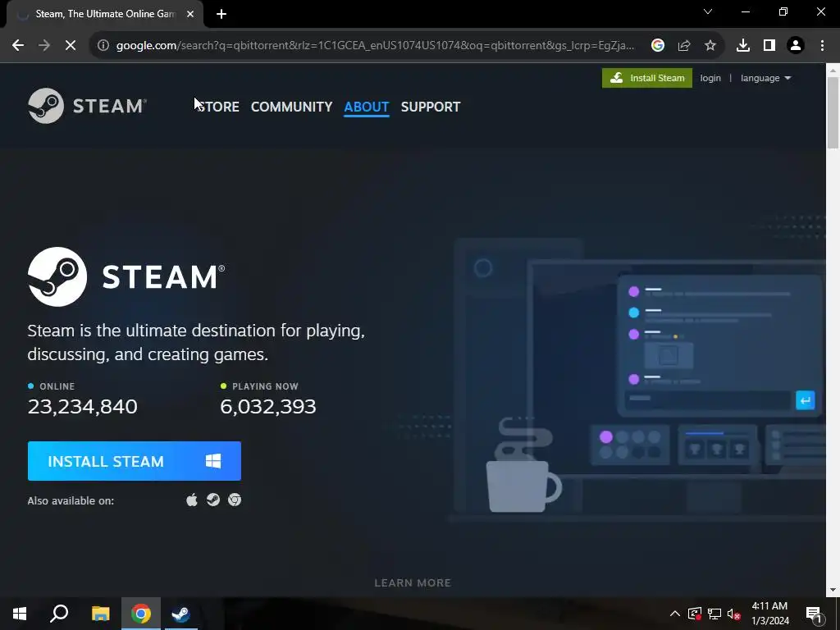Open File Explorer from the taskbar
Screen dimensions: 840x630
100,614
